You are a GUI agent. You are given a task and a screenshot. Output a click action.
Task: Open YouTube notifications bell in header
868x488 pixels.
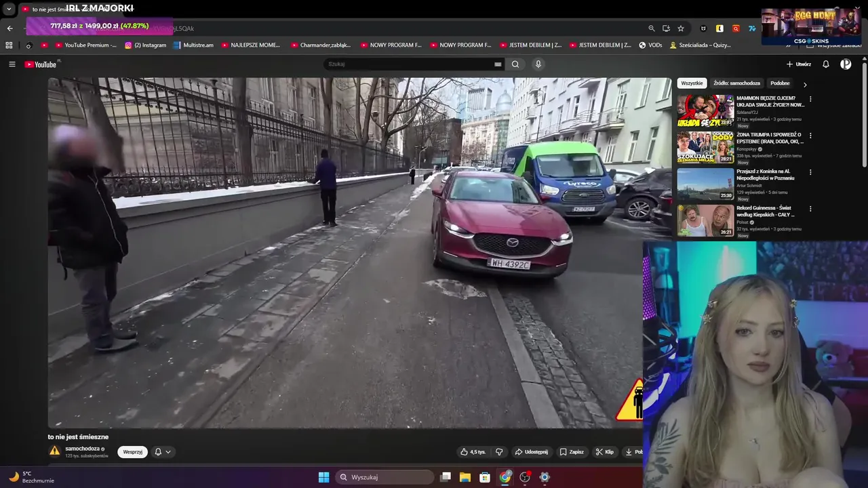(x=826, y=64)
